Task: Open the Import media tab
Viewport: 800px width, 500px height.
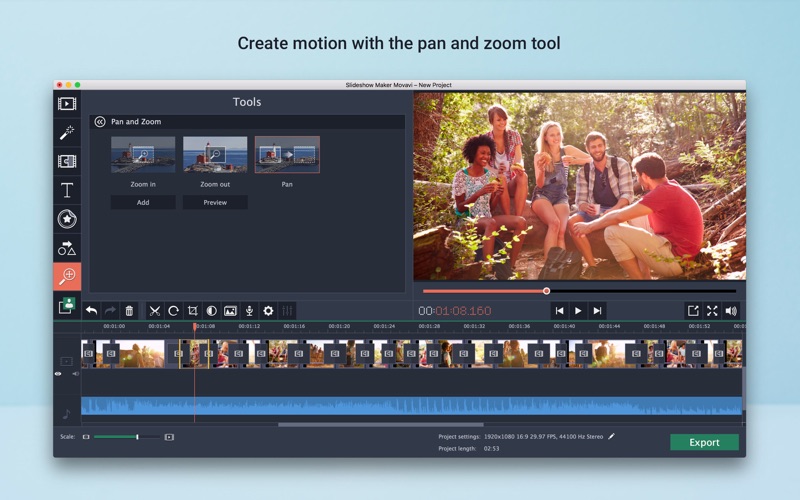Action: [67, 103]
